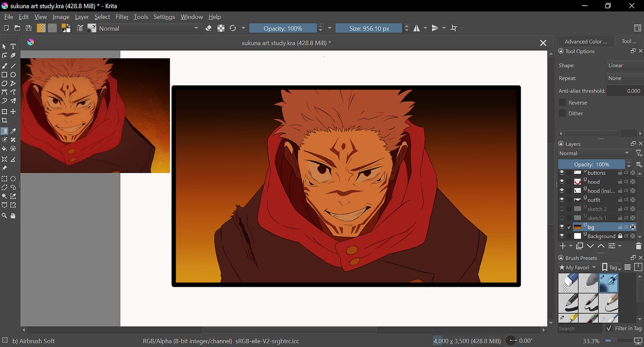Toggle eraser mode in toolbar
Screen dimensions: 644x347
[x=209, y=28]
